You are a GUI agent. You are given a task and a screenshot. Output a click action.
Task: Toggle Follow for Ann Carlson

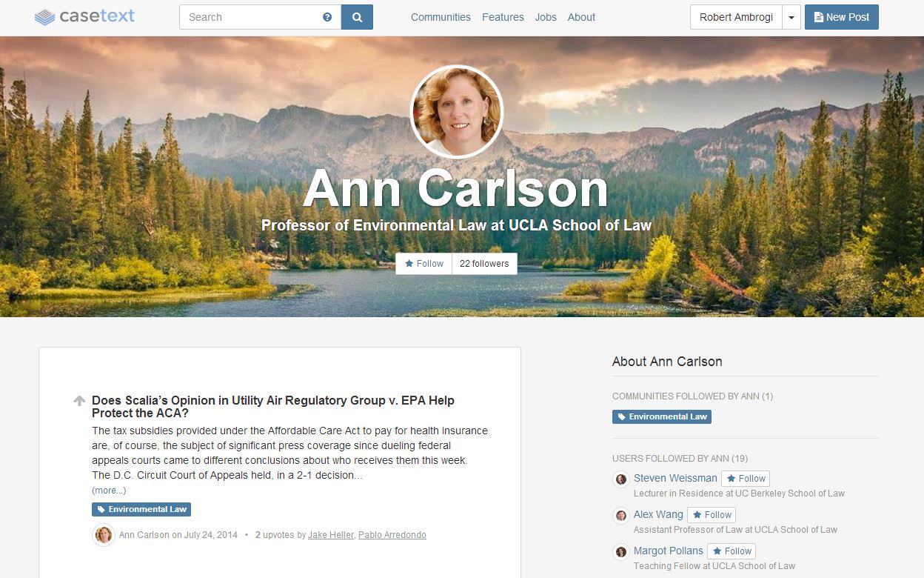point(424,264)
